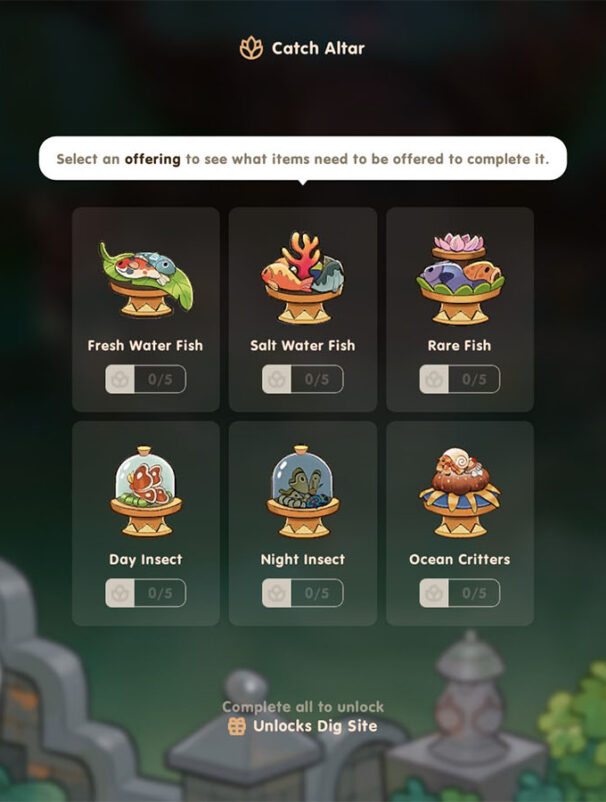Image resolution: width=606 pixels, height=802 pixels.
Task: Click the Dig Site gift box icon
Action: 236,726
